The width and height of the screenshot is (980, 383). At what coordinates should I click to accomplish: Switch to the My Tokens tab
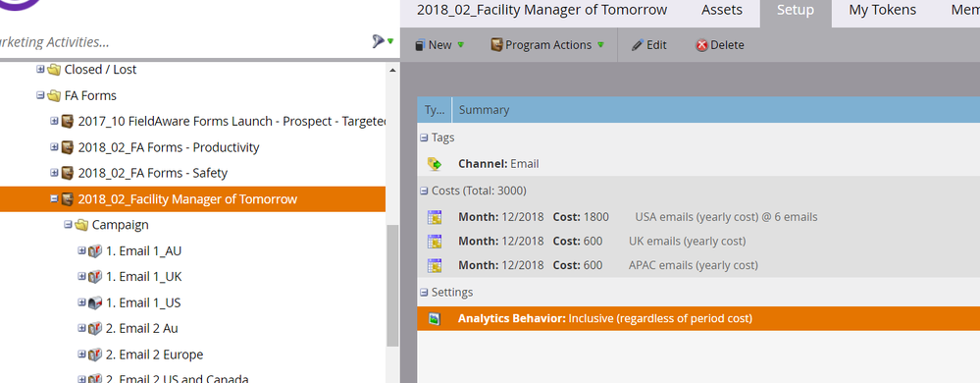point(883,10)
